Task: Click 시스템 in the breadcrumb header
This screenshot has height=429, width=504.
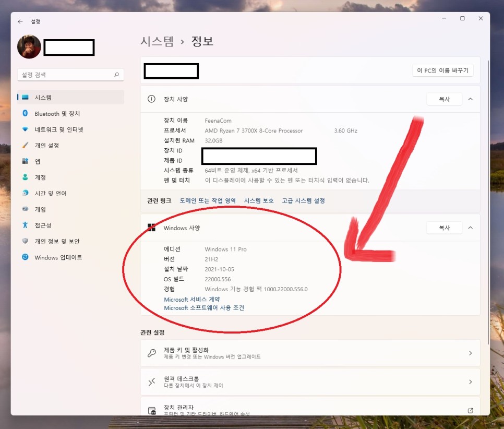Action: [157, 41]
